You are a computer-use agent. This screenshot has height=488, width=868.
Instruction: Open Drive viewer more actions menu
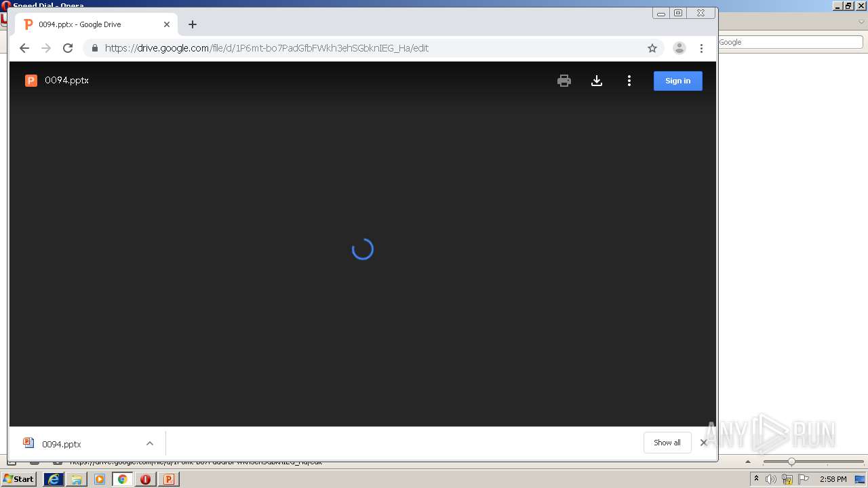(629, 81)
